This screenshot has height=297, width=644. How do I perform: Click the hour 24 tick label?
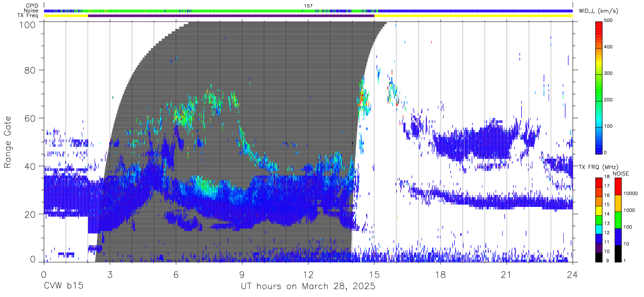573,274
